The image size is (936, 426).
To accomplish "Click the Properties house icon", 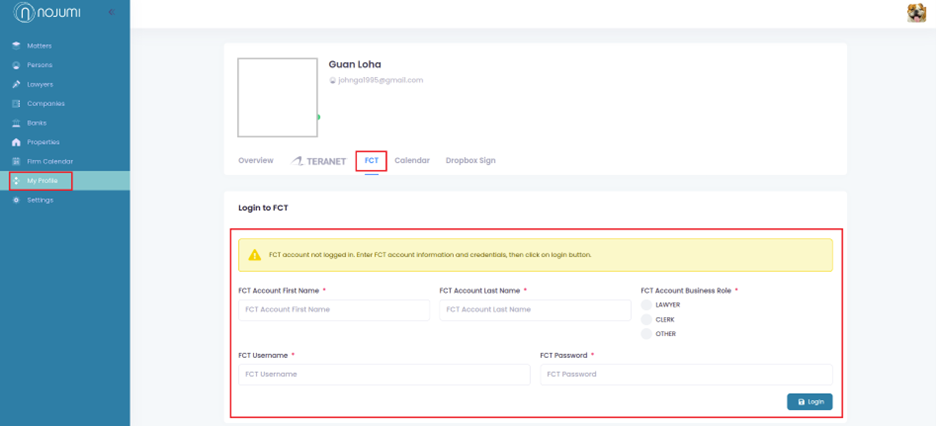I will pos(16,142).
